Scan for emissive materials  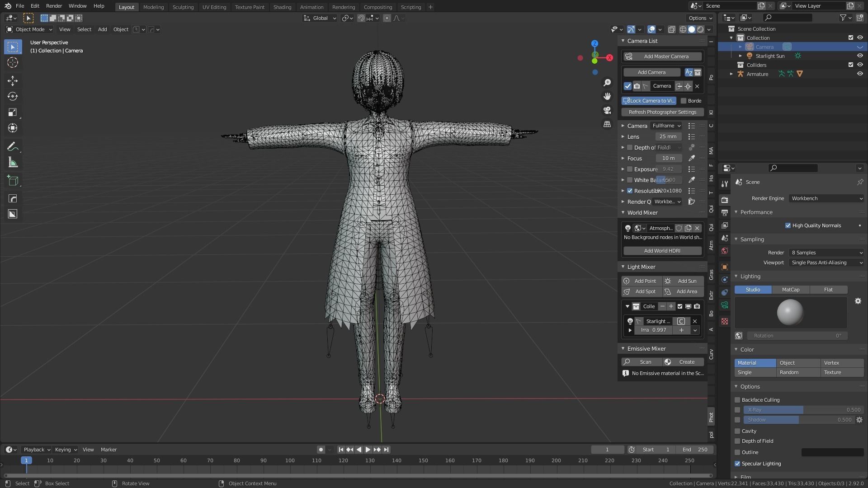[642, 362]
